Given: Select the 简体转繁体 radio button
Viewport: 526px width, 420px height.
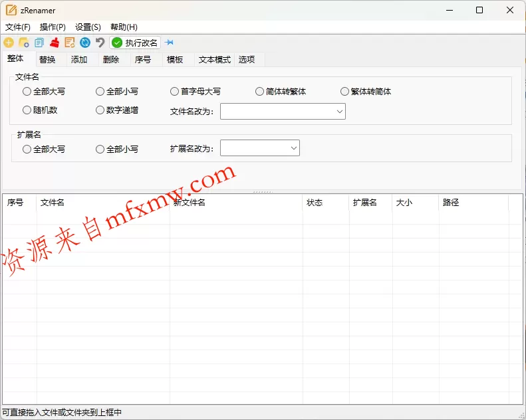Looking at the screenshot, I should [x=281, y=92].
